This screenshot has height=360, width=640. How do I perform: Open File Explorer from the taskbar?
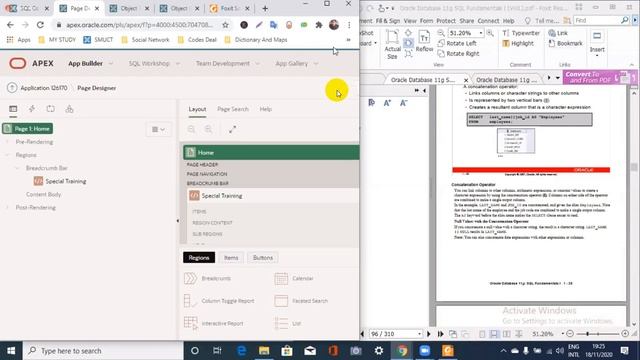point(264,351)
